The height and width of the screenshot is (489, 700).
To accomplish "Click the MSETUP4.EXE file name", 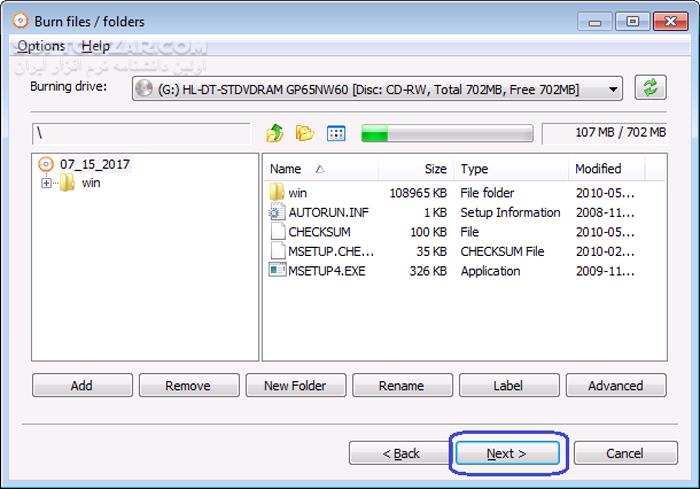I will click(x=327, y=271).
